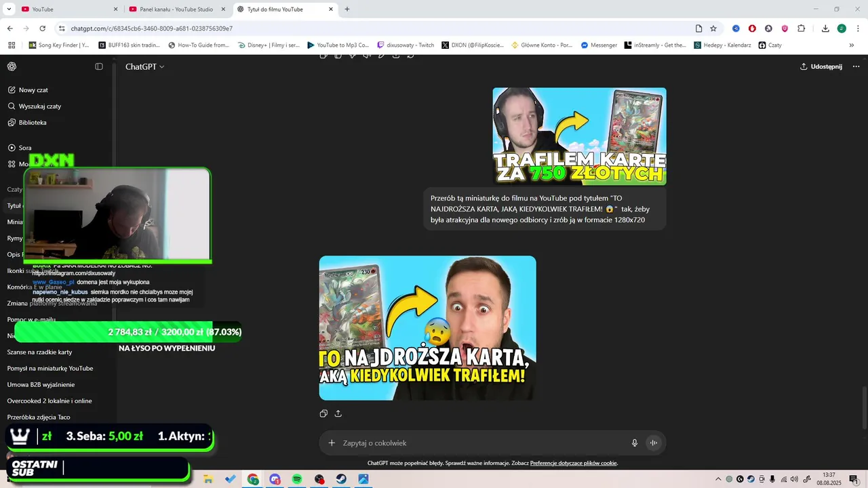Screen dimensions: 868x488
Task: Open chat Przeróbka zdjęcia Taco
Action: coord(39,418)
